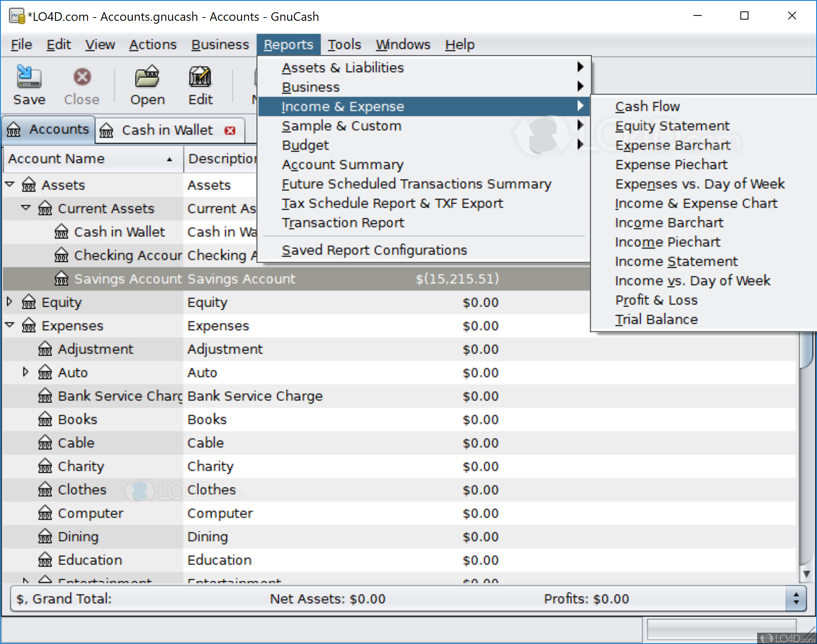Click the Equity account icon

(29, 302)
